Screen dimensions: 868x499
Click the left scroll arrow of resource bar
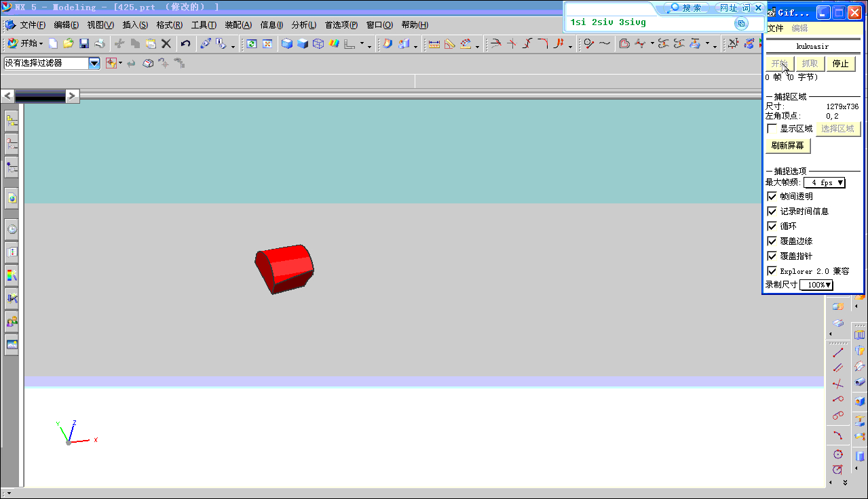tap(7, 96)
